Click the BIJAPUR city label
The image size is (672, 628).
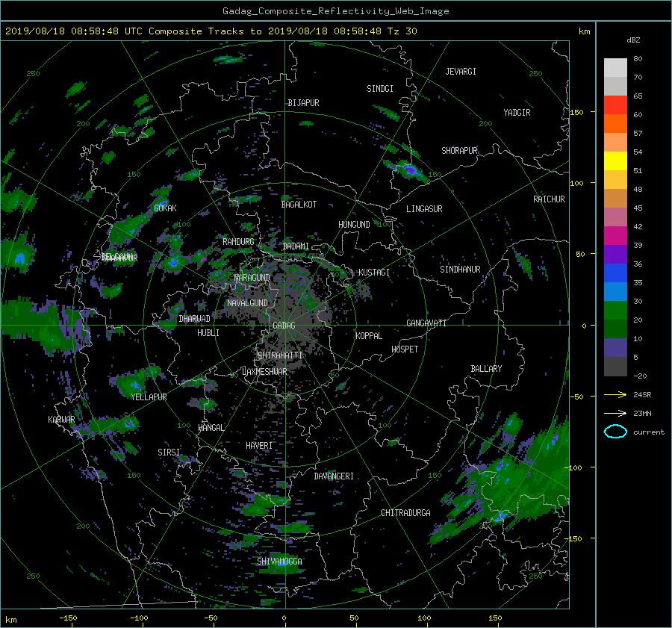pos(303,103)
